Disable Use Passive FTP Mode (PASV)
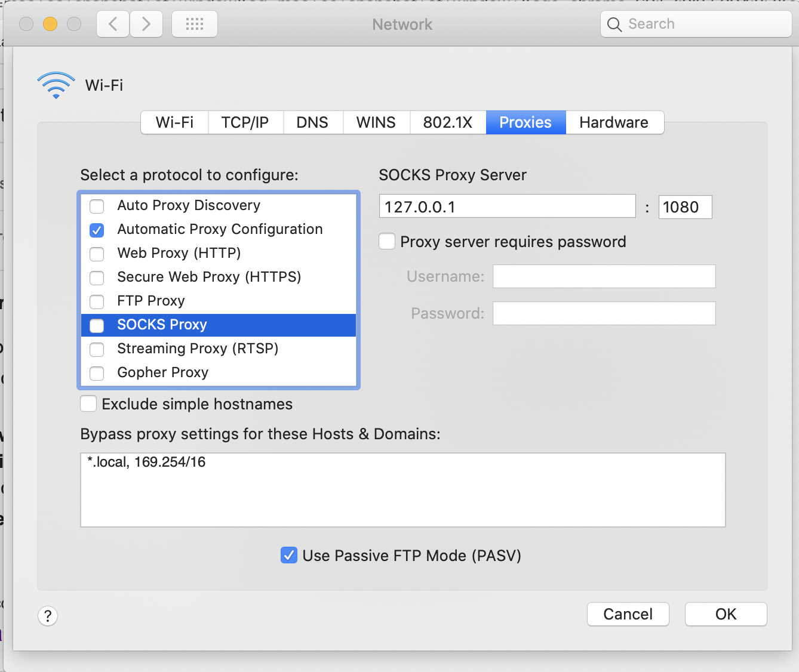Viewport: 799px width, 672px height. [x=289, y=555]
